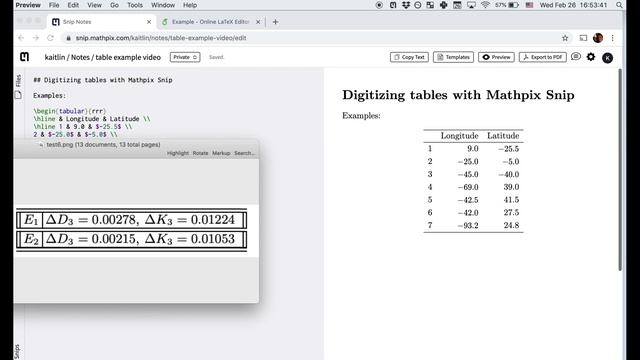The width and height of the screenshot is (640, 360).
Task: Go forward in browser history
Action: pos(36,38)
